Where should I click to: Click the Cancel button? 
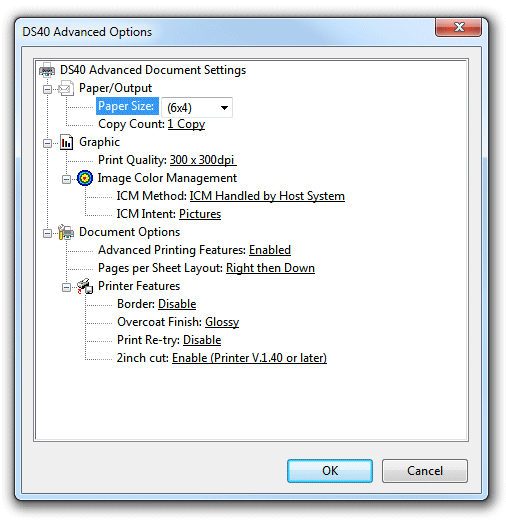tap(425, 471)
